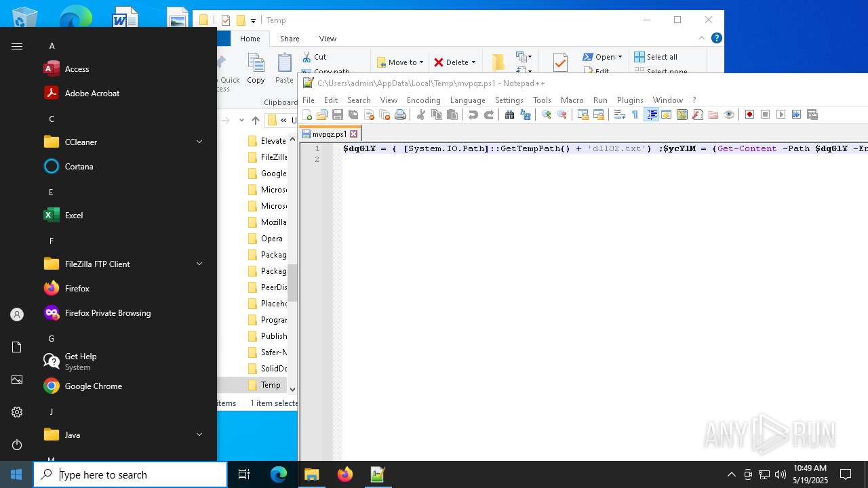The width and height of the screenshot is (868, 488).
Task: Open Move to dropdown in Explorer ribbon
Action: (400, 62)
